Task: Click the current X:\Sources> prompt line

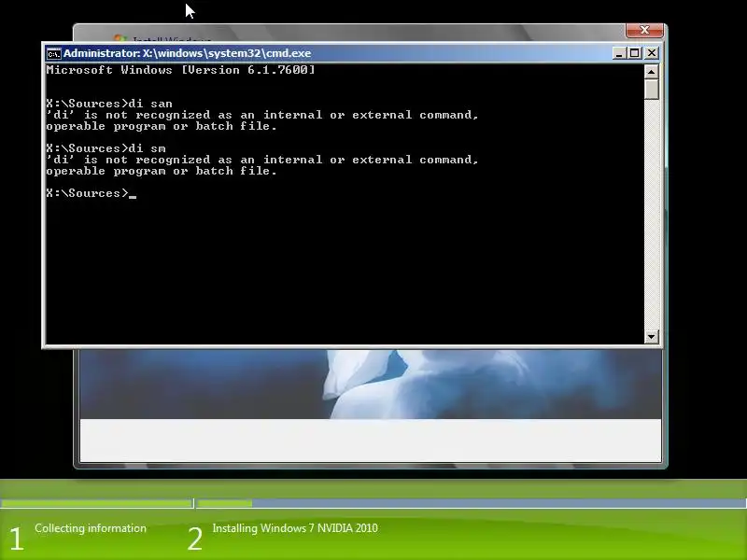Action: coord(91,193)
